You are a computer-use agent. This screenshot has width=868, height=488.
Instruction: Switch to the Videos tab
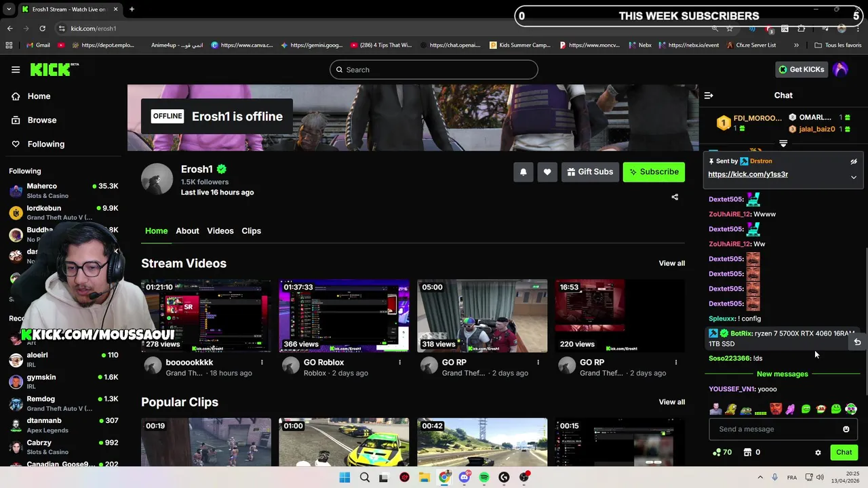tap(220, 231)
